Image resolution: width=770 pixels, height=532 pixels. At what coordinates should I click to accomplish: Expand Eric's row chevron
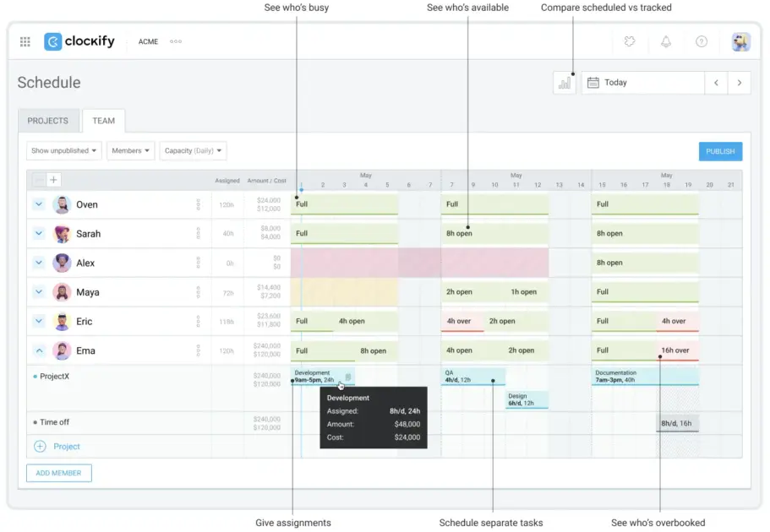39,321
